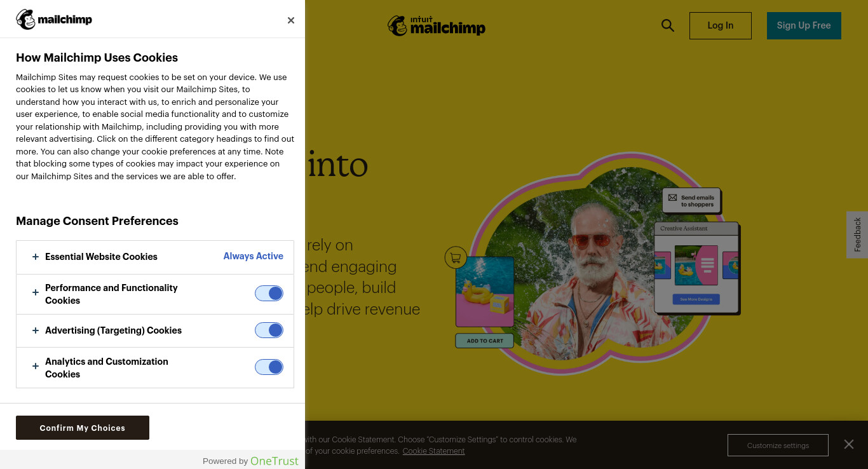Open the Feedback side tab
The image size is (868, 469).
pos(857,234)
